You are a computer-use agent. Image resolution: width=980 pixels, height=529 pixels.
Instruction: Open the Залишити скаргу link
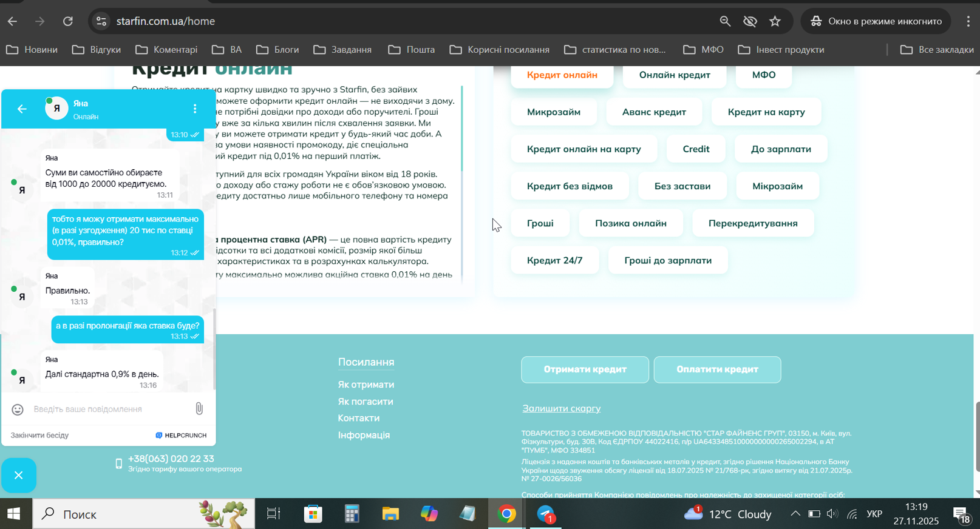[562, 408]
